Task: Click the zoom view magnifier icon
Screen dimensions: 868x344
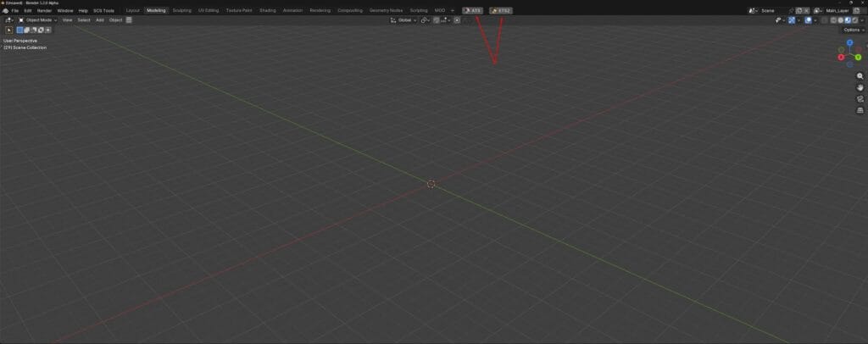Action: coord(860,76)
